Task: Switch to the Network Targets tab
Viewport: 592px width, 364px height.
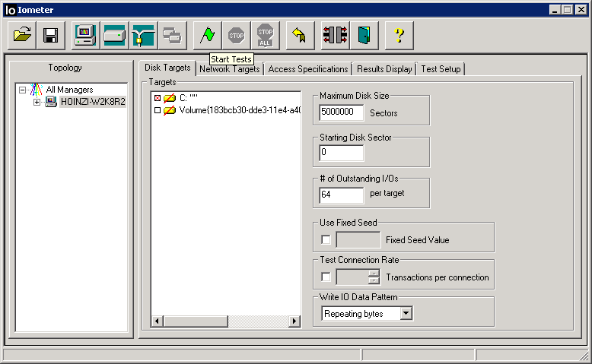Action: pyautogui.click(x=230, y=69)
